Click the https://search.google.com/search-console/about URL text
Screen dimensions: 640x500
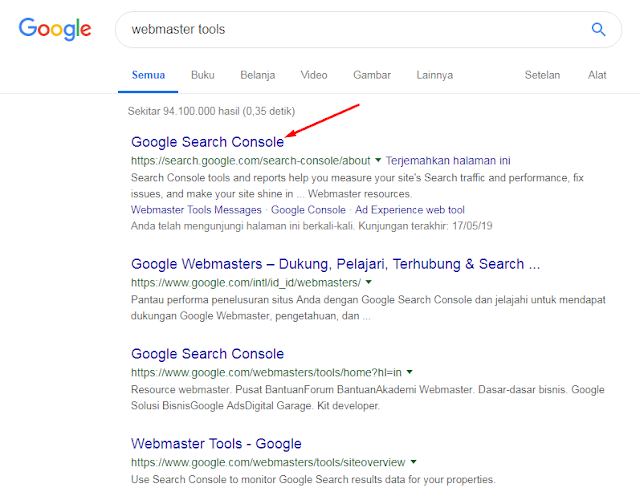coord(251,160)
